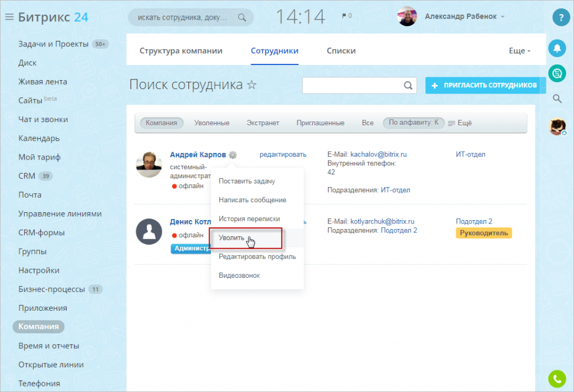Open Управление линиями sidebar item
The image size is (574, 392).
click(x=59, y=213)
